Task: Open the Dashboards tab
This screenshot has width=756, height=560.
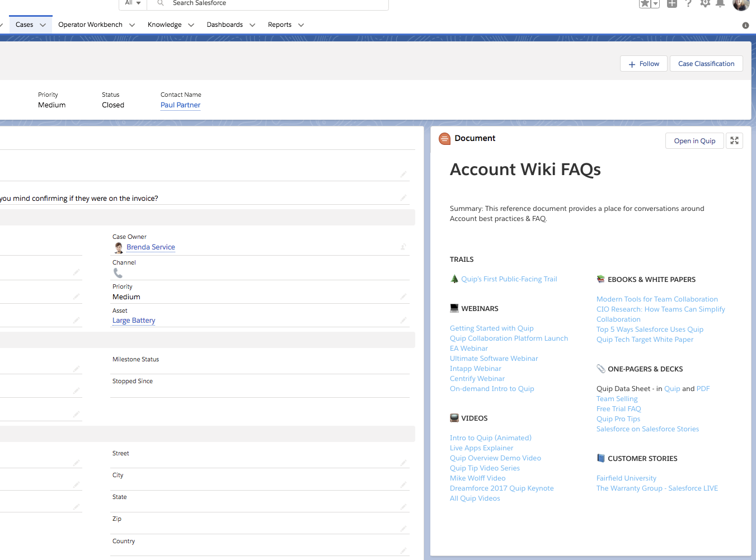Action: (x=224, y=25)
